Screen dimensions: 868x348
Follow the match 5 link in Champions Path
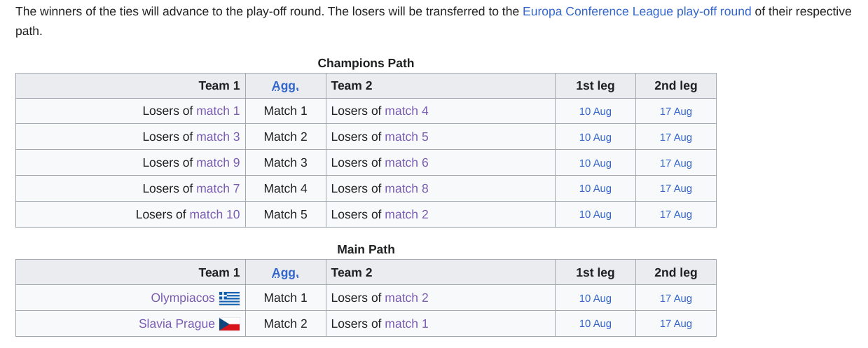406,137
